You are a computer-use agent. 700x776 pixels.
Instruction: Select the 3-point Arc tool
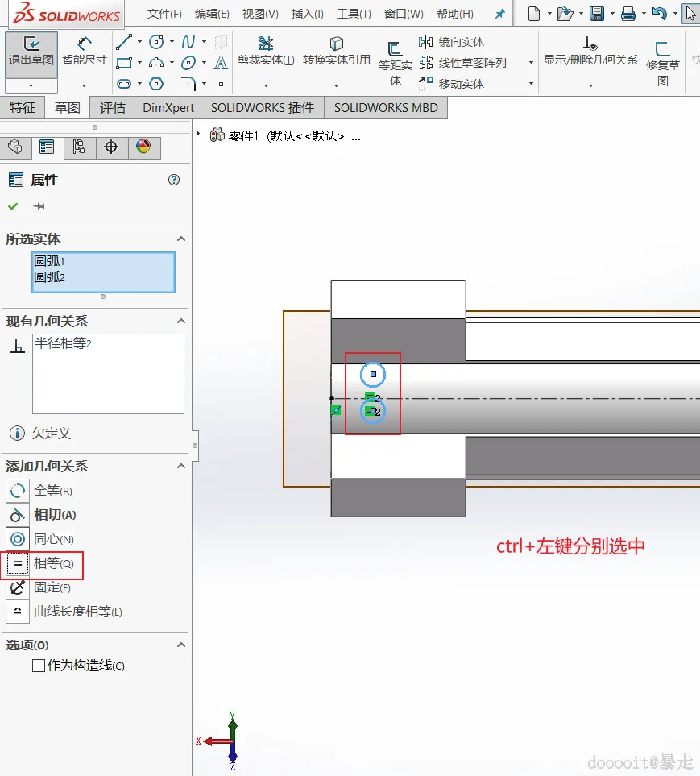pos(156,63)
